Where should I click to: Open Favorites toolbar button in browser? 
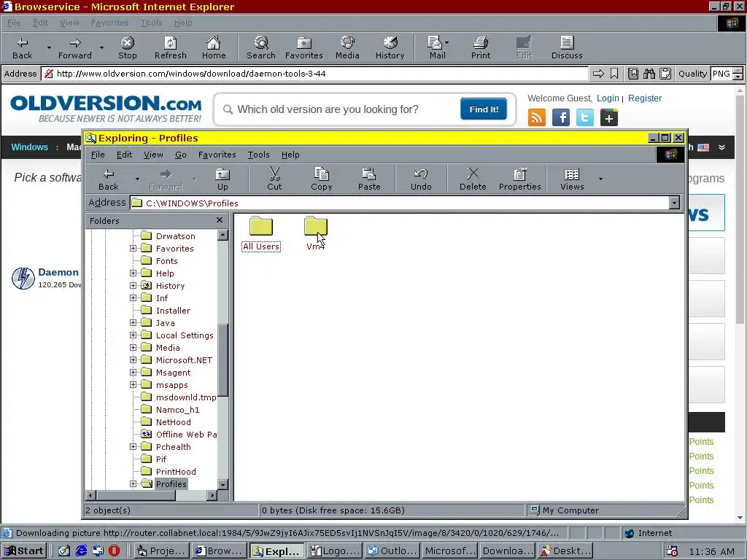pos(304,47)
